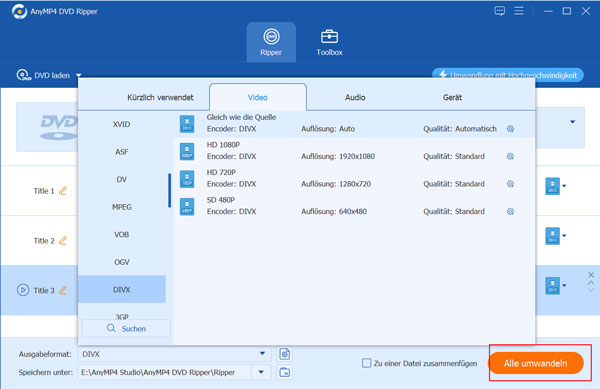Open the DVD laden dropdown arrow

(78, 75)
